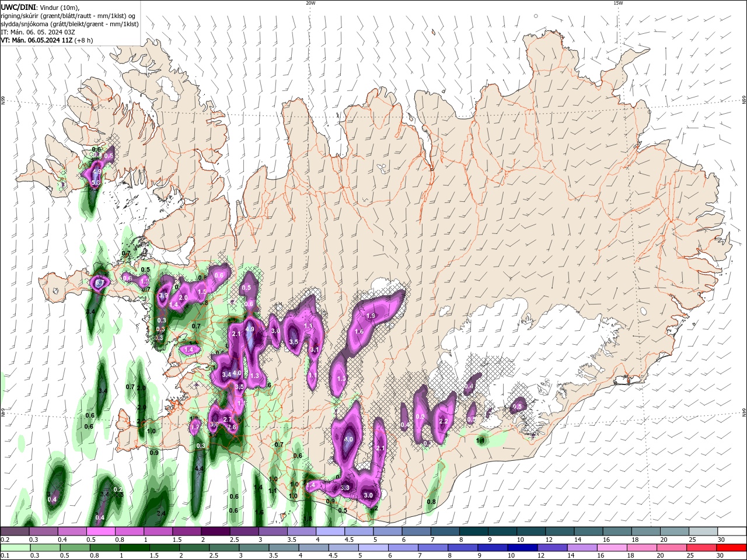Click the 3.3 precipitation value on map
This screenshot has height=560, width=747.
(345, 488)
